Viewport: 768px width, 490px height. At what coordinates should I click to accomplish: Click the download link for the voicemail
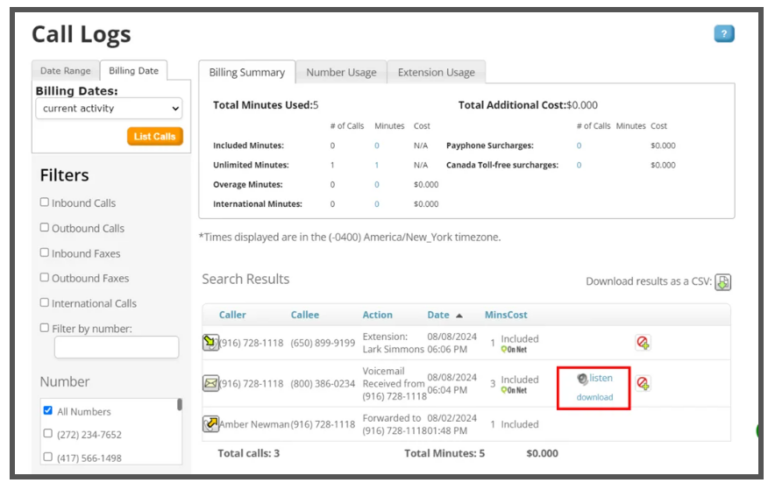tap(595, 397)
